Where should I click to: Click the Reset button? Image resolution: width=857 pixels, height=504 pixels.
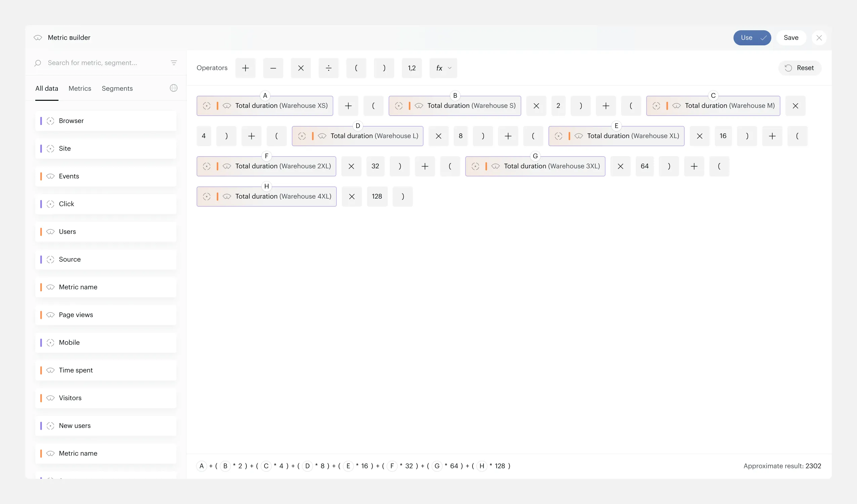coord(800,68)
